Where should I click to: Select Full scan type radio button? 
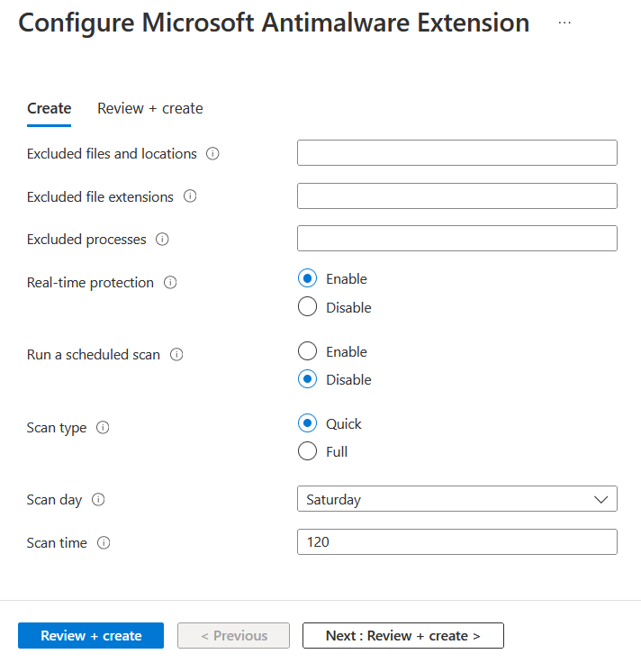coord(308,451)
